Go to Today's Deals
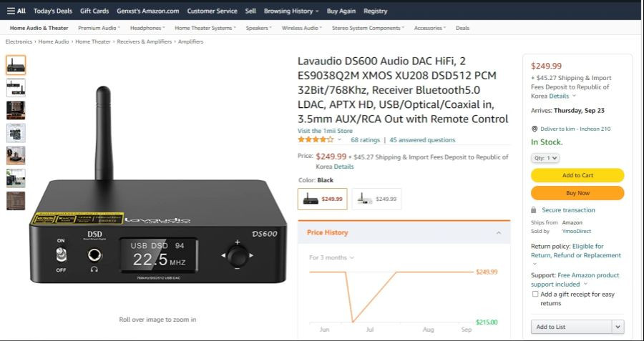Viewport: 644px width, 341px height. [x=52, y=11]
